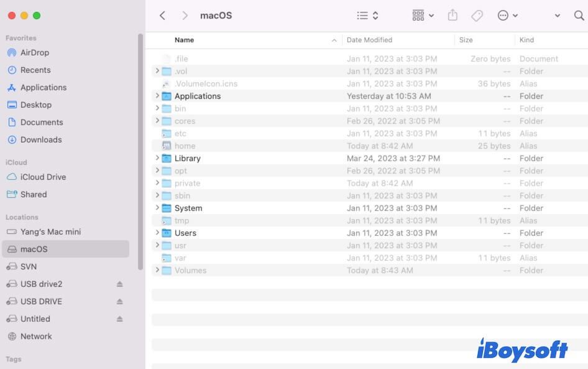Click the back navigation arrow
588x369 pixels.
coord(163,15)
